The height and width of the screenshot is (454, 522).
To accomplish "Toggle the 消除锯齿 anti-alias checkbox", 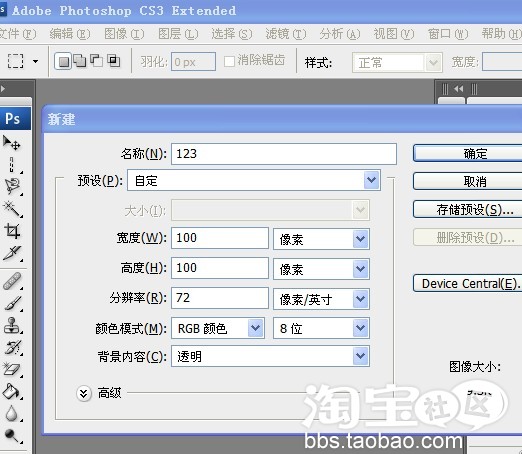I will pyautogui.click(x=229, y=61).
